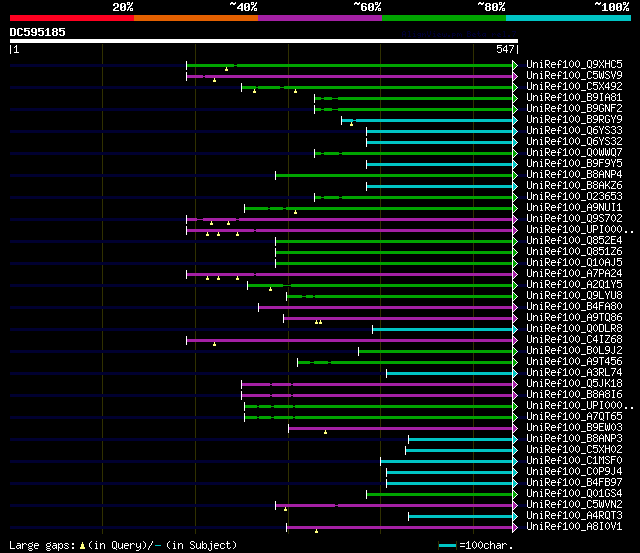The height and width of the screenshot is (553, 640).
Task: Click the cyan ~100% legend segment
Action: pos(569,18)
